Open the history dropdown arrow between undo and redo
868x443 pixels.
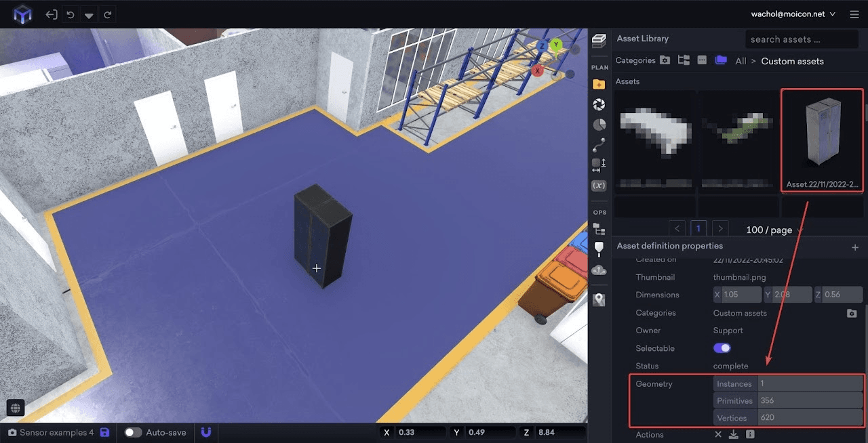89,15
